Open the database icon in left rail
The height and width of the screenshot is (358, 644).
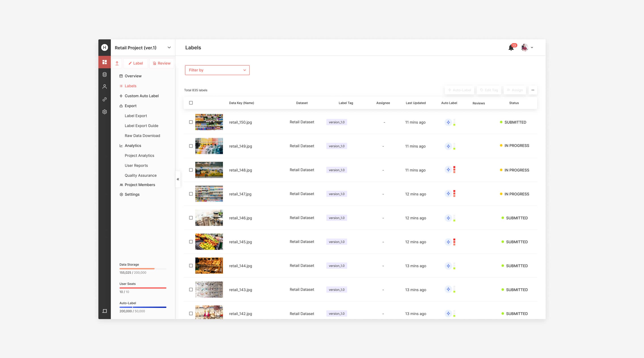(x=104, y=75)
